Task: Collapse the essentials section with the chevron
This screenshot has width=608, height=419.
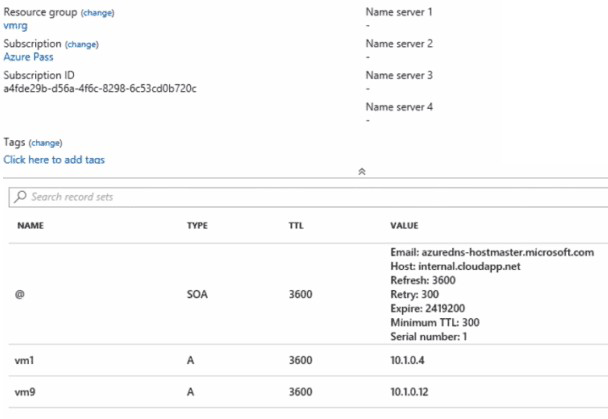Action: tap(361, 172)
